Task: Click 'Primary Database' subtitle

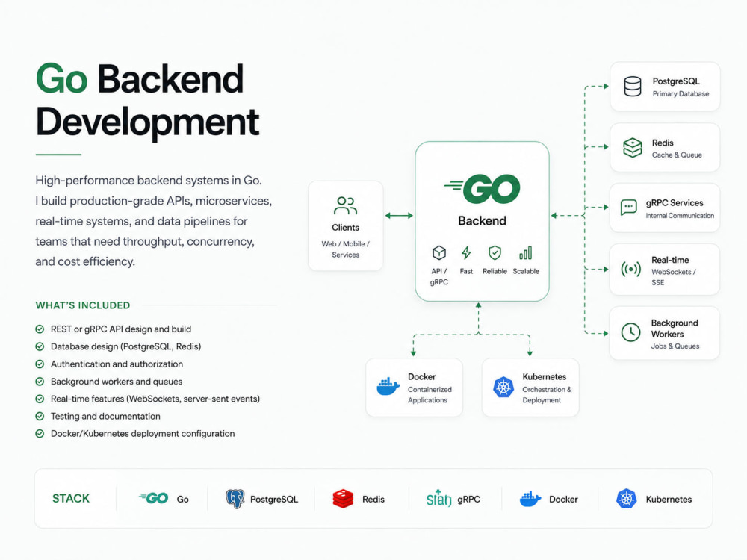Action: coord(681,94)
